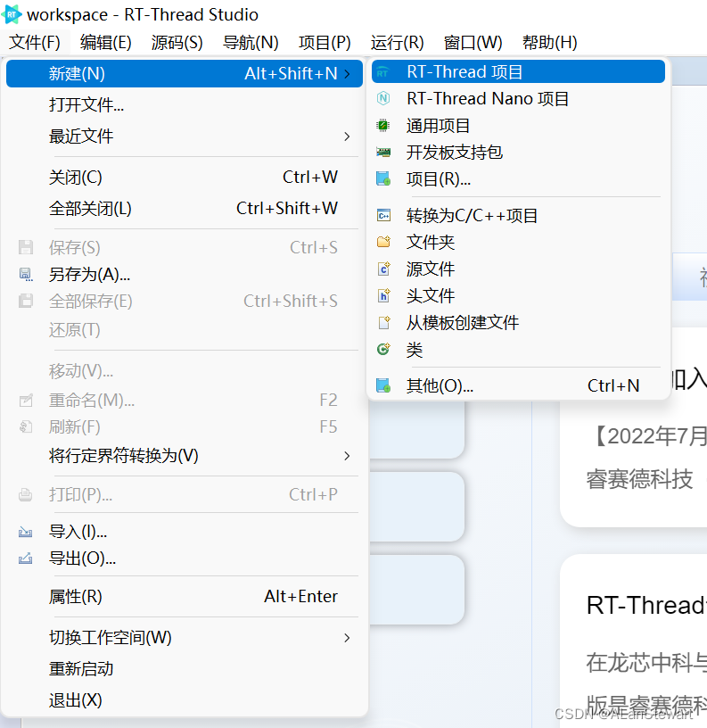This screenshot has width=707, height=728.
Task: Click the 项目(R)... icon
Action: point(383,178)
